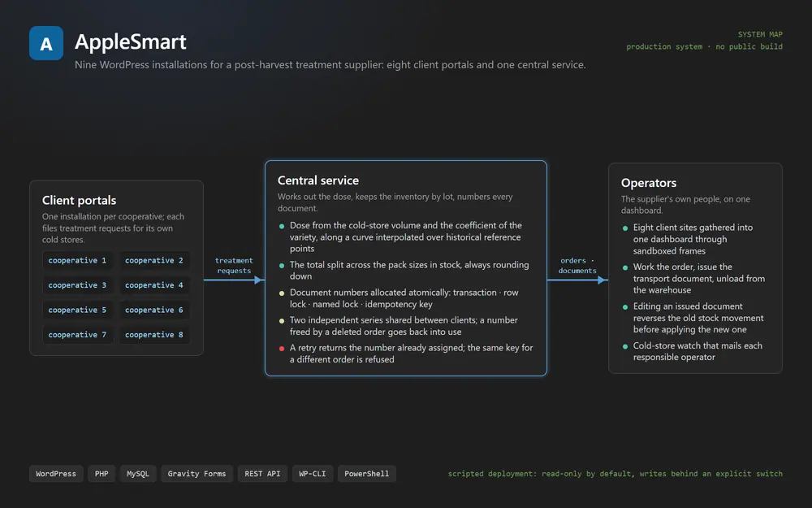This screenshot has height=508, width=812.
Task: Select the MySQL tag
Action: 138,474
